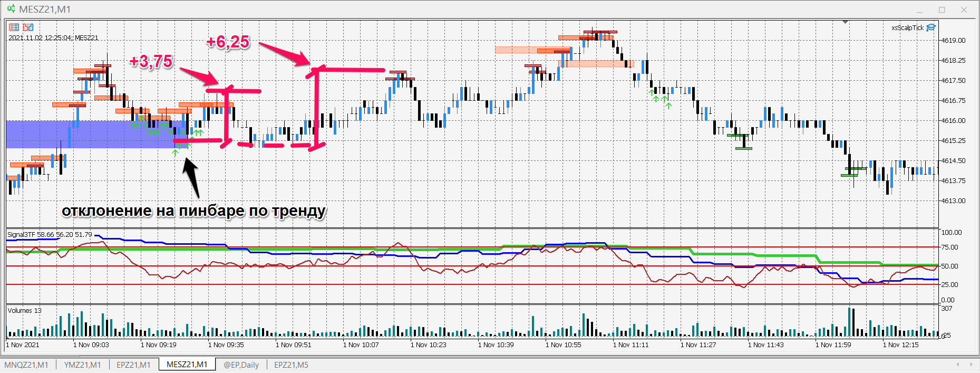Click the 2021.11.02 12:25:04 timestamp text
This screenshot has width=980, height=373.
(40, 38)
